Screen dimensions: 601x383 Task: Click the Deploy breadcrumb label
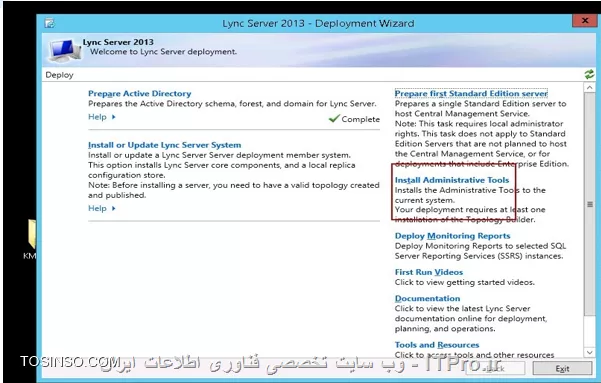[x=59, y=75]
